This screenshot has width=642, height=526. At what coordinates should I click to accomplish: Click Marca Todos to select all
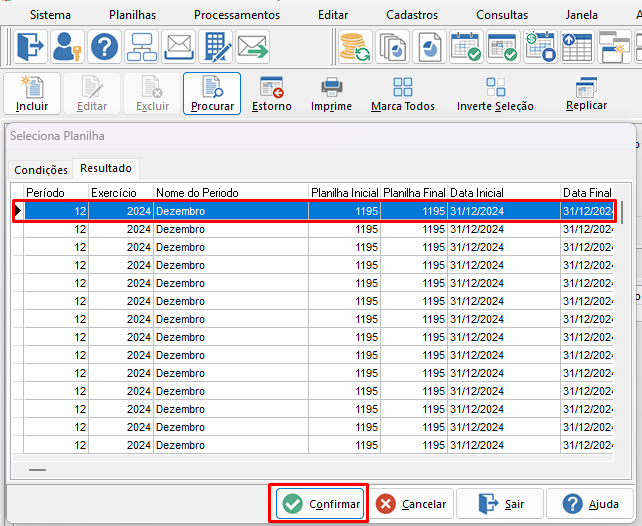[x=403, y=93]
